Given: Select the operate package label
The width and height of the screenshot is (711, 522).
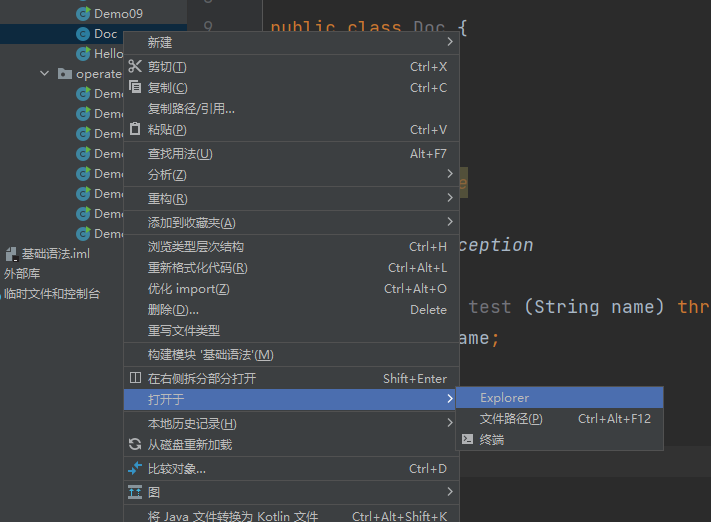Looking at the screenshot, I should coord(99,74).
